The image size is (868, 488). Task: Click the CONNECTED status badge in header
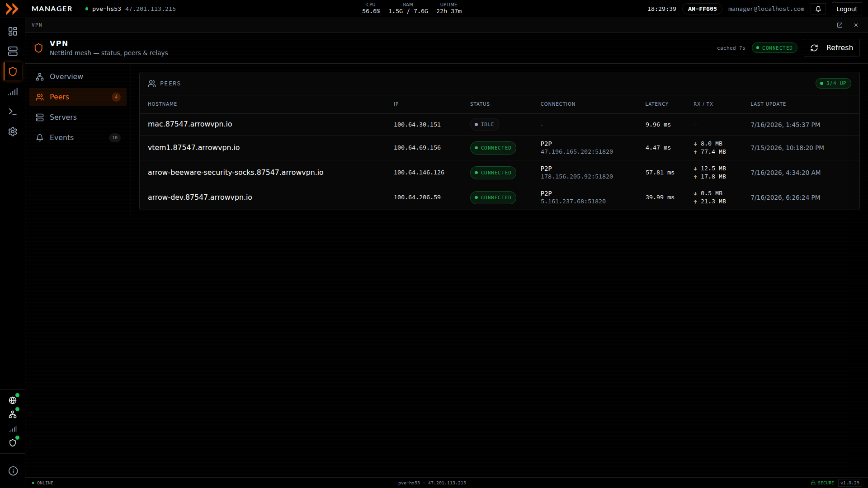click(774, 48)
